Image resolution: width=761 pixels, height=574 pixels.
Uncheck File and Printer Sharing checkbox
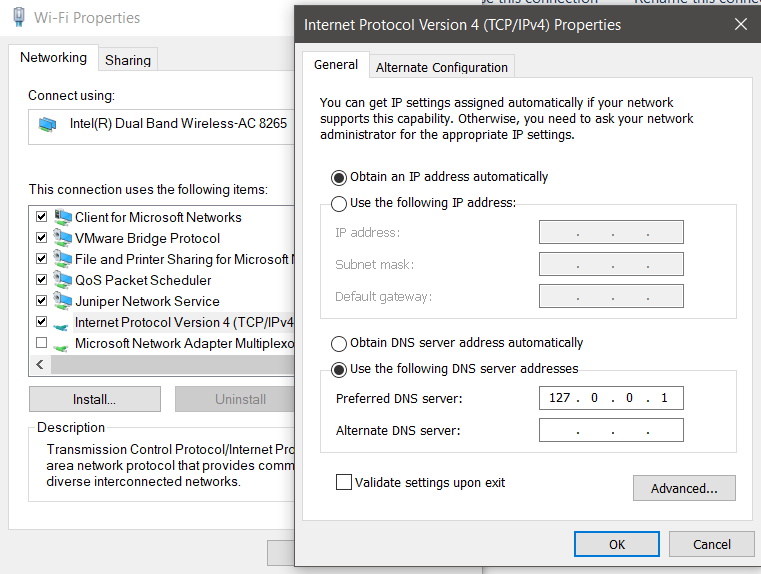click(42, 259)
